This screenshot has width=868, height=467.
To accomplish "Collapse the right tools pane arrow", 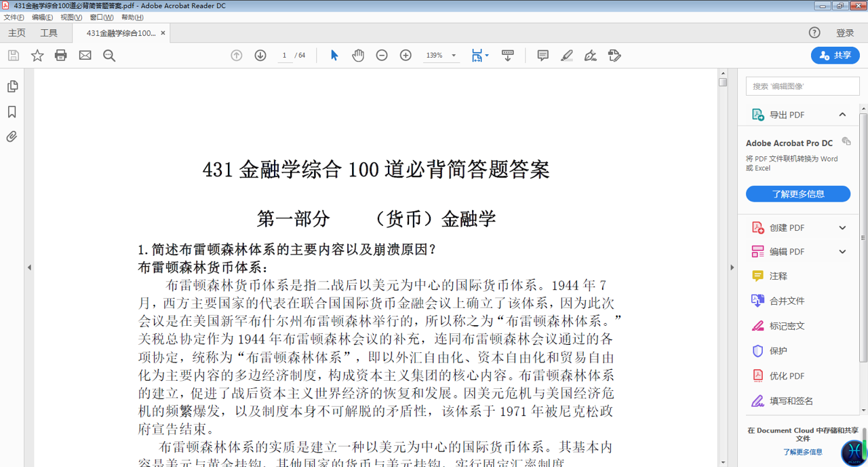I will pos(732,267).
